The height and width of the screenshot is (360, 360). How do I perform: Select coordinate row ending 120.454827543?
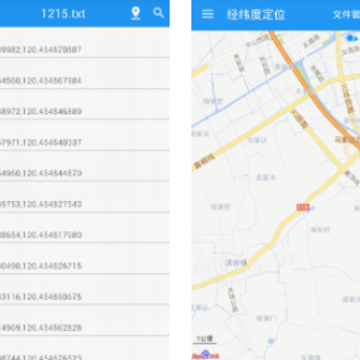point(85,197)
